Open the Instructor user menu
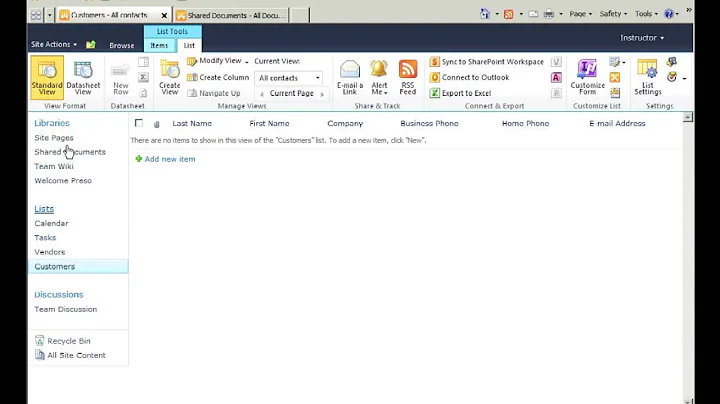Screen dimensions: 720x404 click(x=641, y=38)
